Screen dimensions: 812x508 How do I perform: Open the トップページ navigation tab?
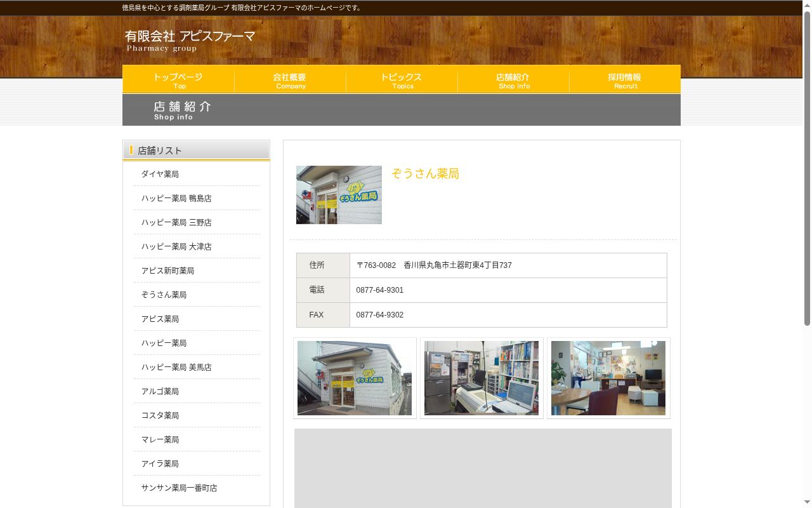[x=178, y=79]
